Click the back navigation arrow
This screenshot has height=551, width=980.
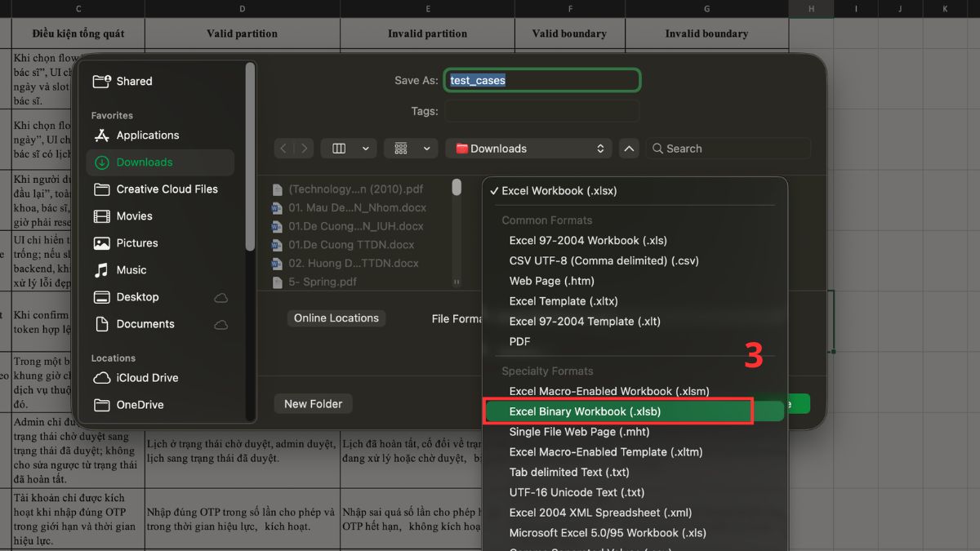[x=283, y=149]
